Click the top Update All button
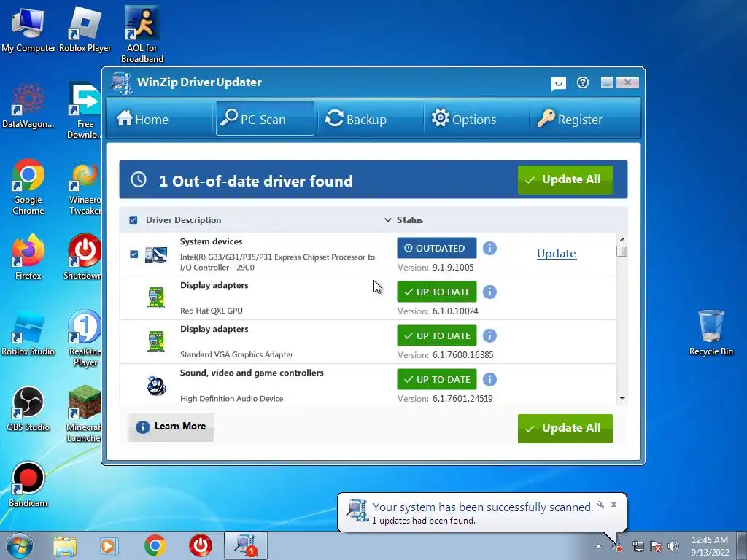This screenshot has height=560, width=747. pos(565,179)
